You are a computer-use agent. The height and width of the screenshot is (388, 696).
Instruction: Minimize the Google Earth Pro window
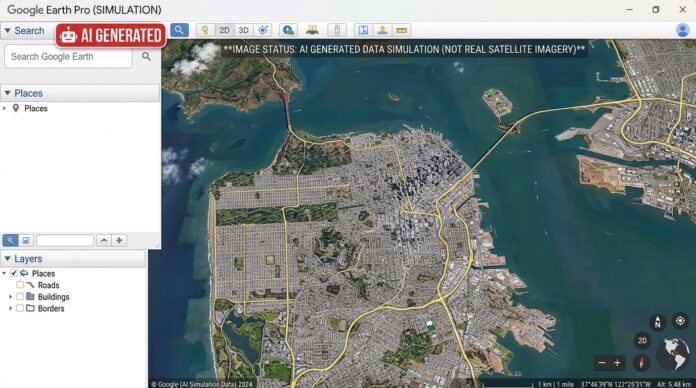pyautogui.click(x=629, y=10)
